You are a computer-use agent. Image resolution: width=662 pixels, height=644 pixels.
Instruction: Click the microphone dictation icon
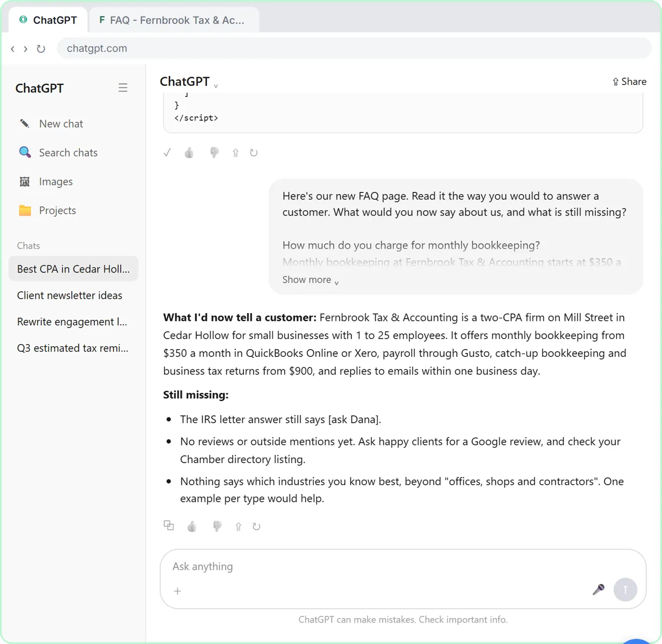pyautogui.click(x=598, y=589)
